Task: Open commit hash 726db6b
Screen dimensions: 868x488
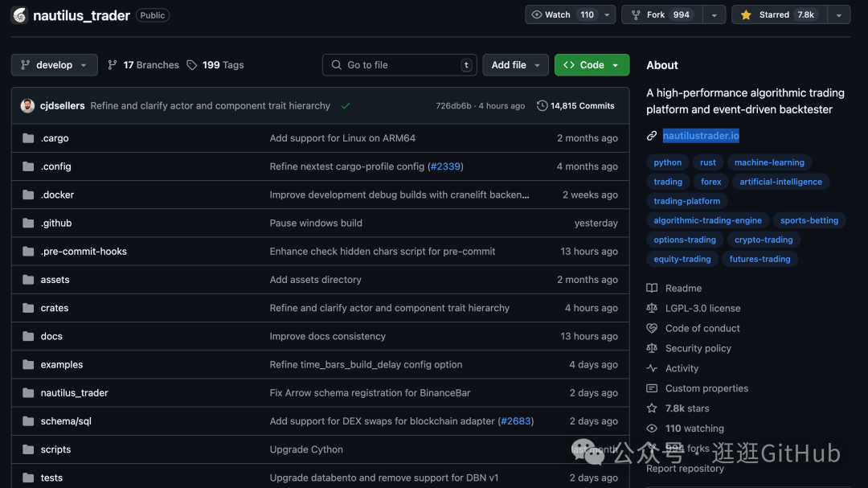Action: coord(453,106)
